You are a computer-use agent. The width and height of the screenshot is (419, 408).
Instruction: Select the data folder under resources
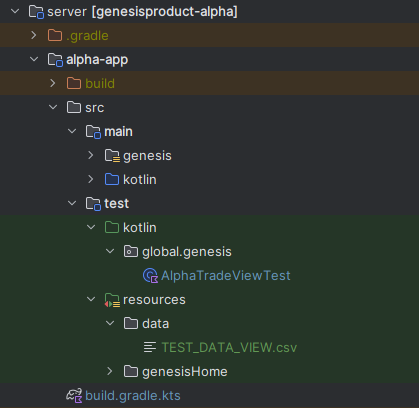tap(155, 324)
